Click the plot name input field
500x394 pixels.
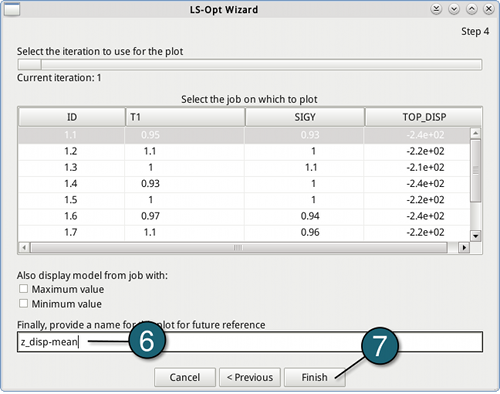click(250, 342)
